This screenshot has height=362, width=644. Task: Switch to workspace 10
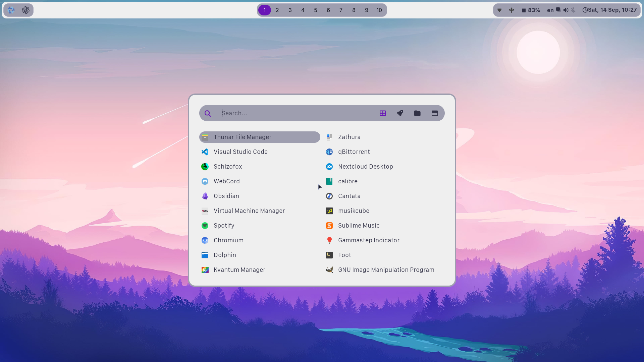coord(379,10)
